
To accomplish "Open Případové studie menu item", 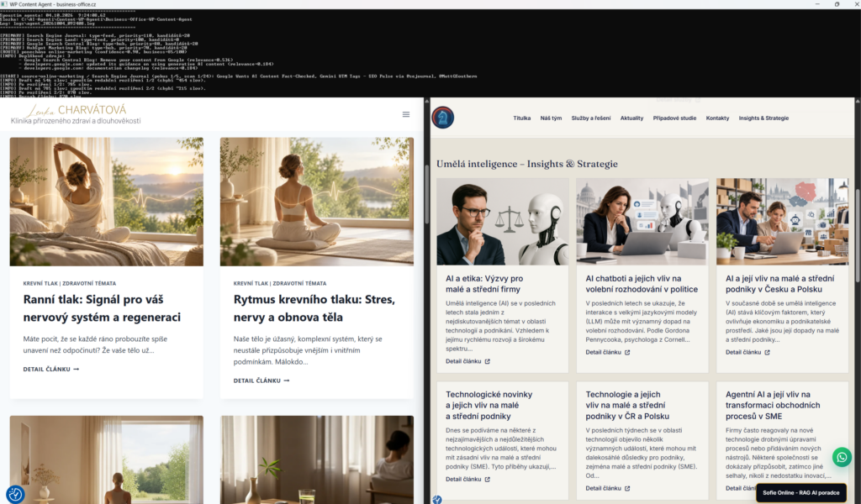I will [x=674, y=118].
